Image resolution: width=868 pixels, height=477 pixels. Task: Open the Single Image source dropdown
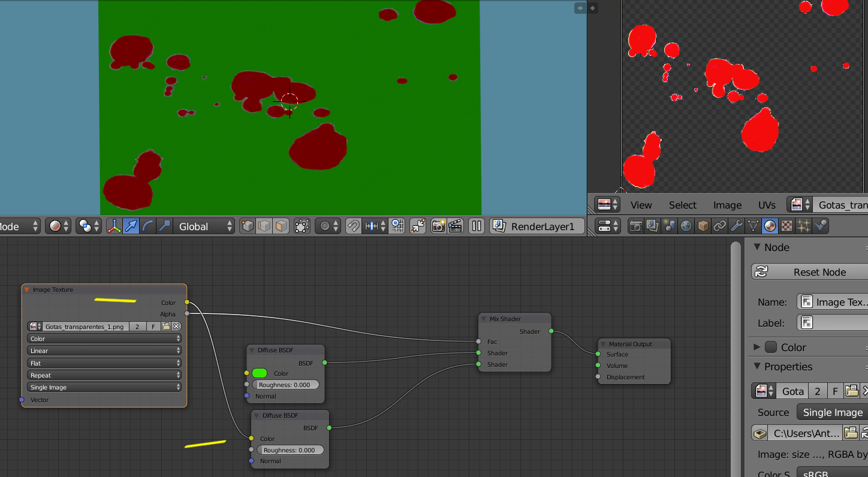click(x=832, y=412)
